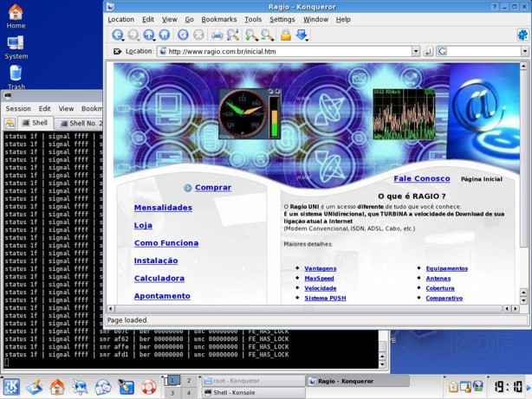Activate Ragio - Konqueror taskbar entry
Image resolution: width=532 pixels, height=399 pixels.
coord(358,381)
